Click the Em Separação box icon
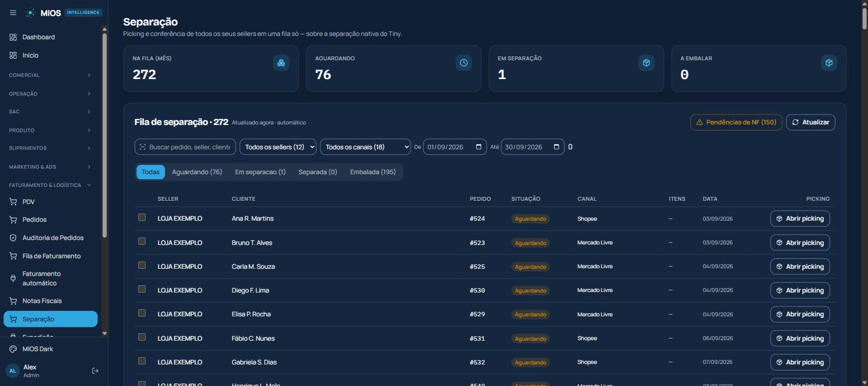The height and width of the screenshot is (386, 868). click(647, 62)
